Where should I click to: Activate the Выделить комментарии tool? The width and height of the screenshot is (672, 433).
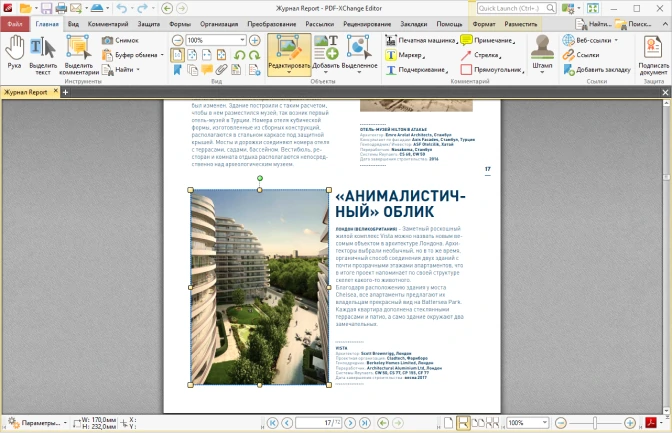pos(79,56)
